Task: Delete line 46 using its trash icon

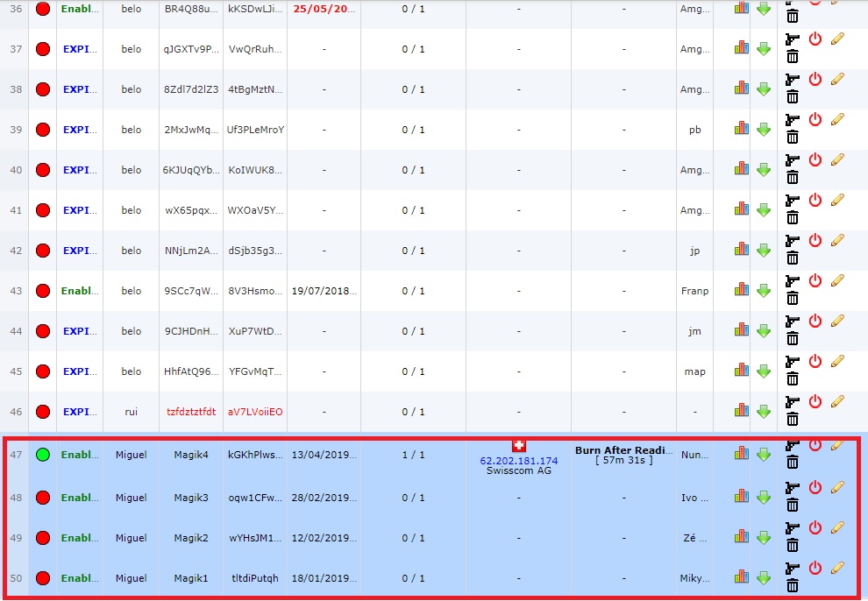Action: tap(793, 420)
